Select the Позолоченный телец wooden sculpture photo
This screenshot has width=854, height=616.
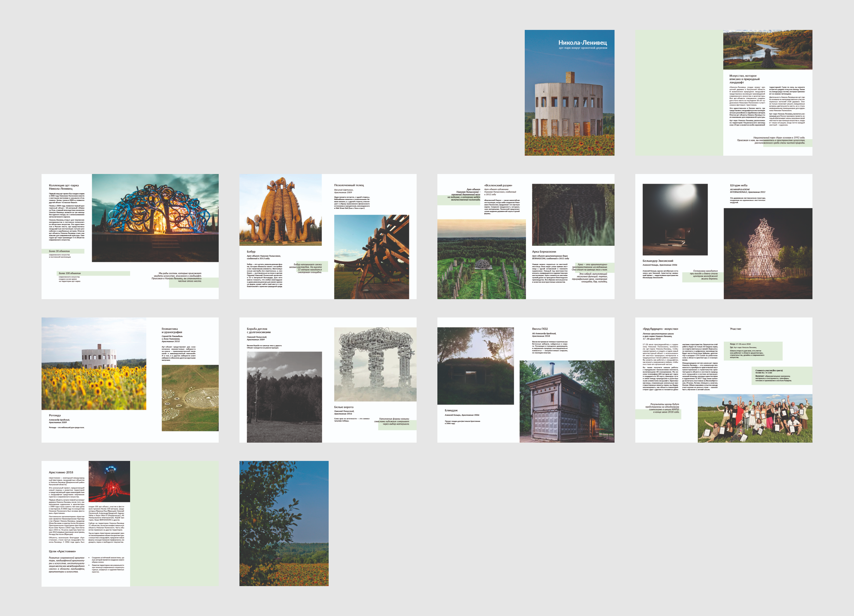371,257
